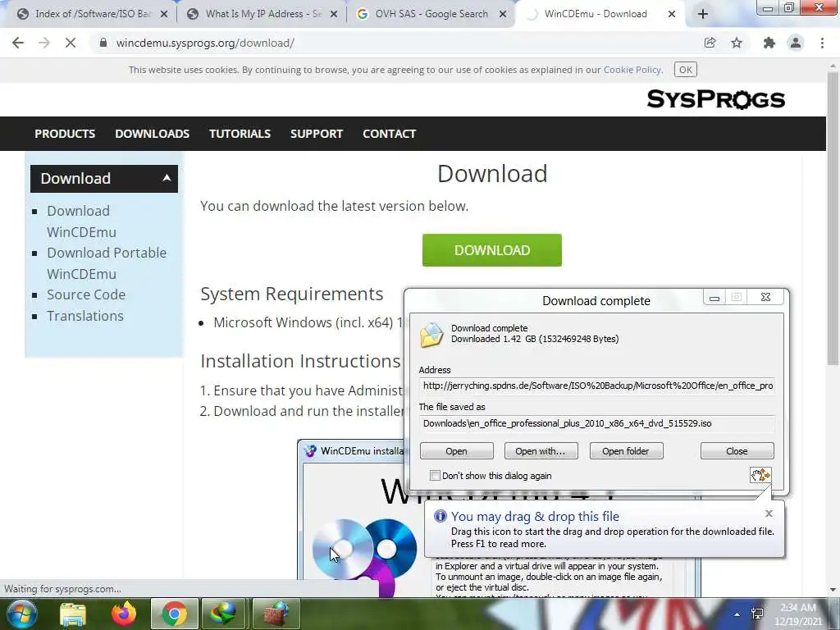Image resolution: width=840 pixels, height=630 pixels.
Task: Click the drag and drop hand icon
Action: click(760, 475)
